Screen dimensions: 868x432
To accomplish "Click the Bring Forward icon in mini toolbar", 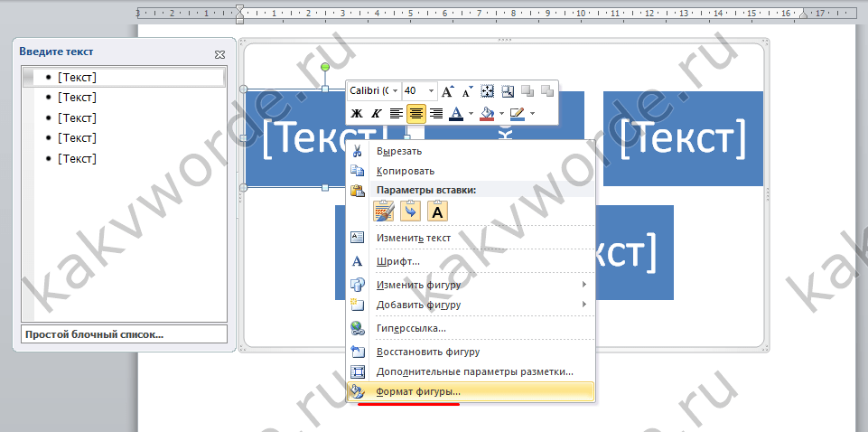I will pos(527,91).
